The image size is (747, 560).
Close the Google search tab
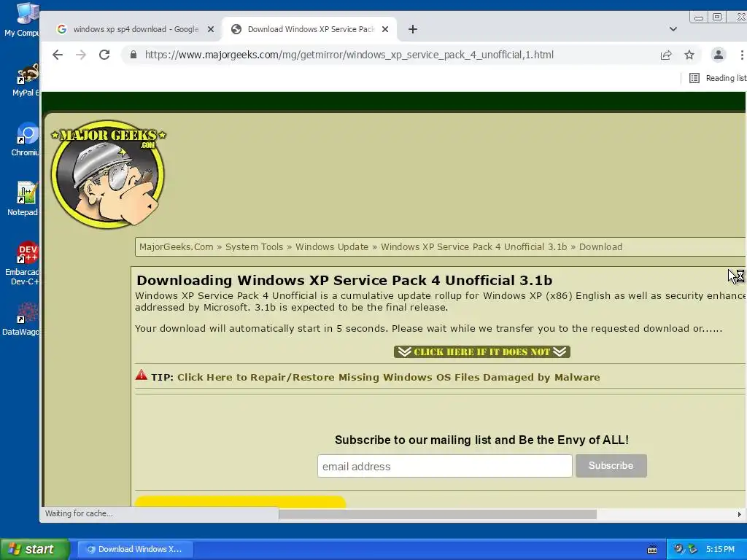211,29
